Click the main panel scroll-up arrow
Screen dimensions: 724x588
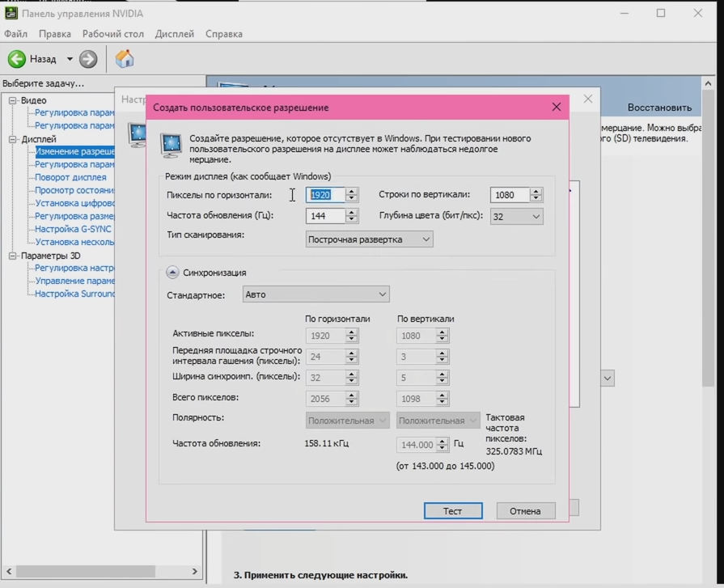pyautogui.click(x=708, y=83)
